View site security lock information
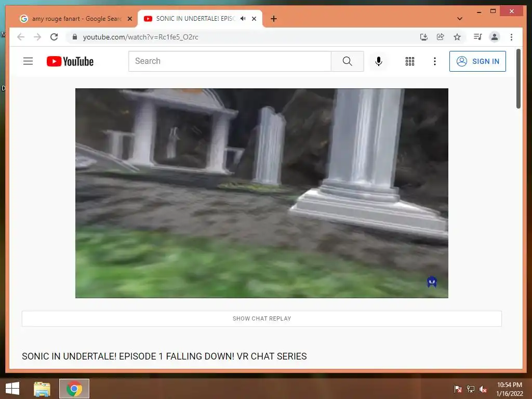 [x=75, y=37]
